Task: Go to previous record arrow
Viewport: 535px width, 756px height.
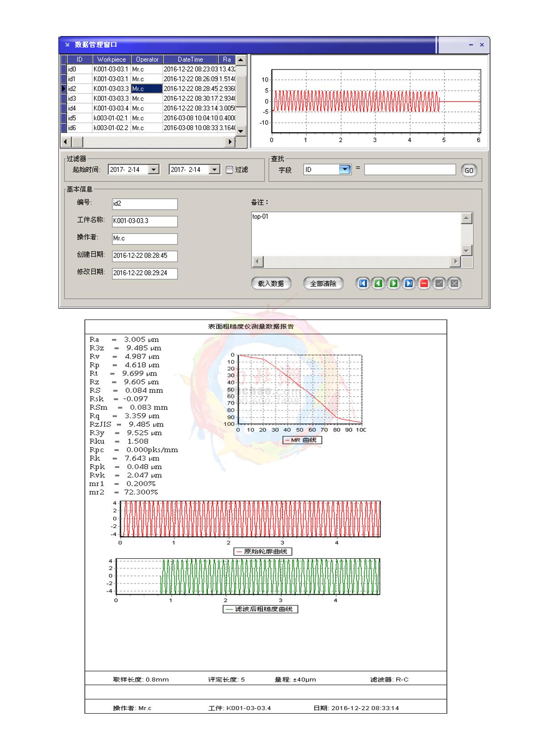Action: tap(378, 283)
